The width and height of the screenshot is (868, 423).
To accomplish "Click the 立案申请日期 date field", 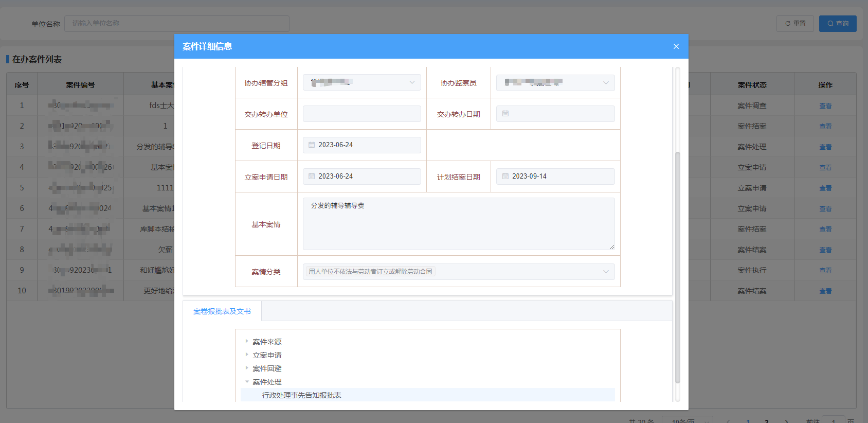I will click(x=362, y=177).
